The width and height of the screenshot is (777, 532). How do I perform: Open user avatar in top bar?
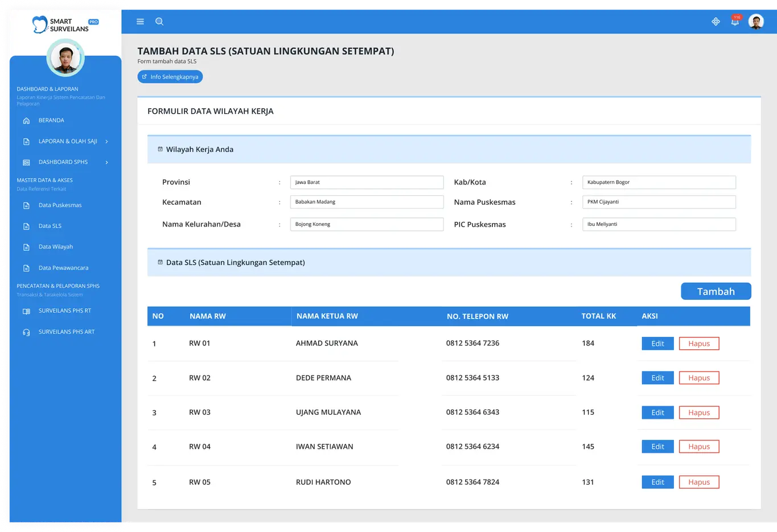(x=756, y=22)
